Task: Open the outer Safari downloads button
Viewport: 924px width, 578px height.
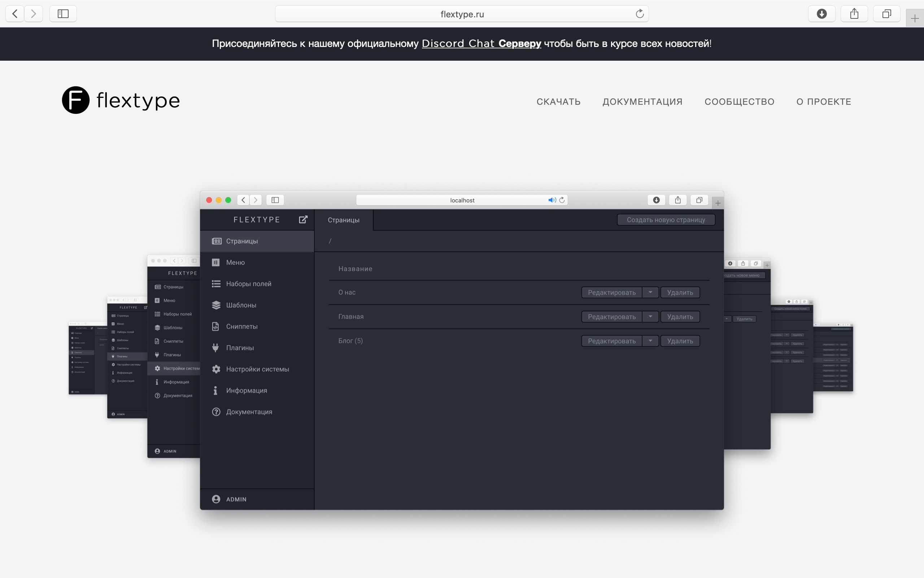Action: click(x=821, y=14)
